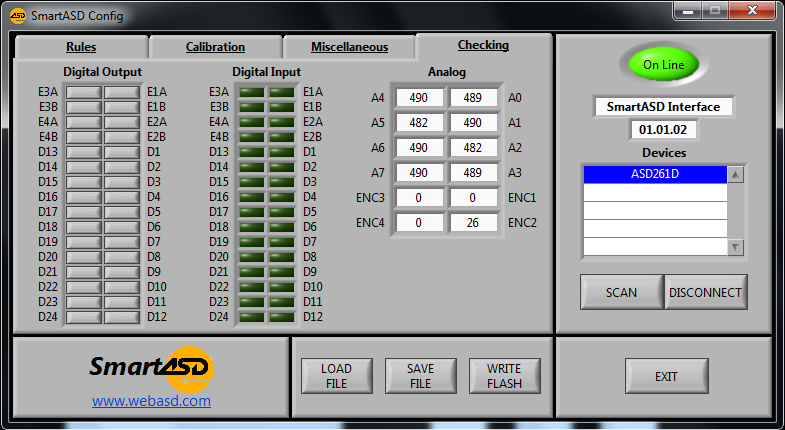The height and width of the screenshot is (430, 785).
Task: Click the SAVE FILE button
Action: coord(421,376)
